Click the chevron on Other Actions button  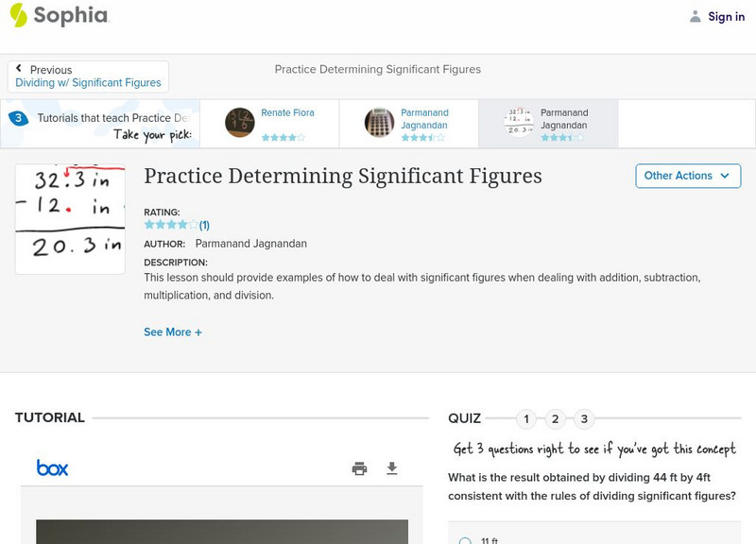pos(724,176)
